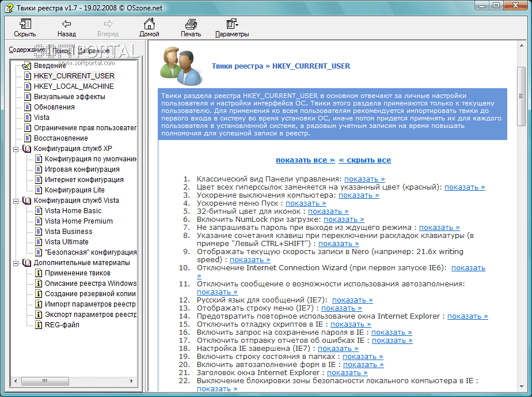Collapse the Конфигурация служб Vista node

tap(16, 201)
